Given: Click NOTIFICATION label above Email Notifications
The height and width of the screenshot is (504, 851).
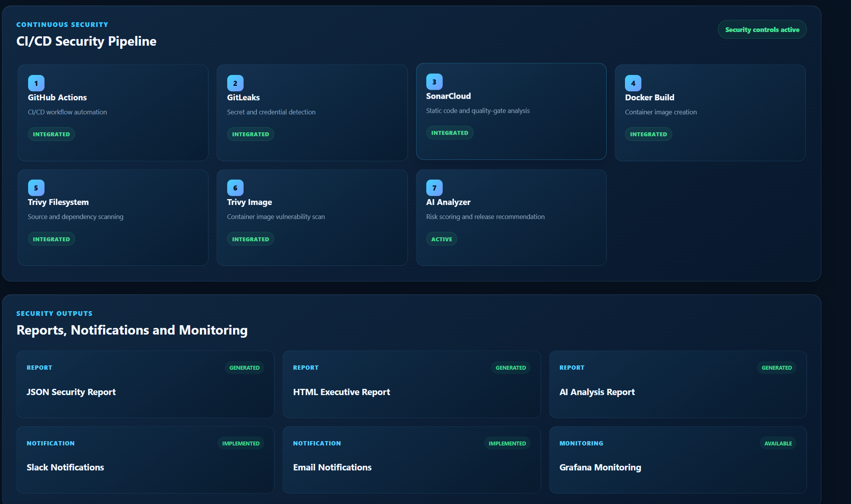Looking at the screenshot, I should [x=317, y=443].
